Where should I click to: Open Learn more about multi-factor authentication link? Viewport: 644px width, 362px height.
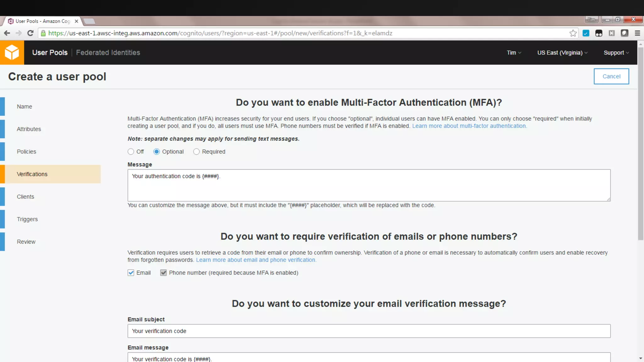click(469, 126)
